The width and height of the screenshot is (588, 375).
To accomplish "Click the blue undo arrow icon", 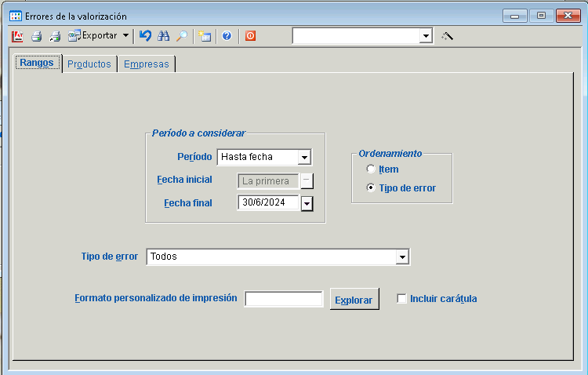I will [145, 36].
